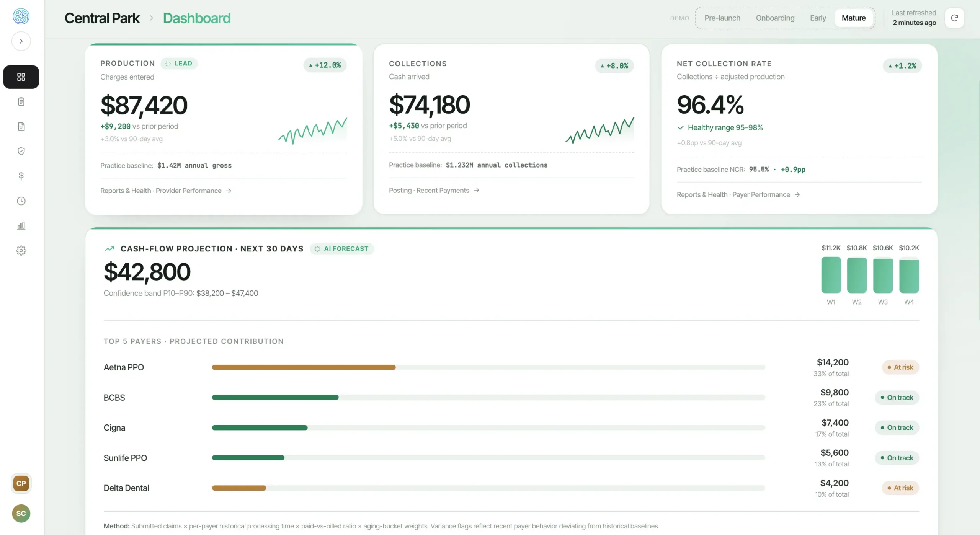Screen dimensions: 980x535
Task: Click the Production sparkline chart
Action: [x=313, y=131]
